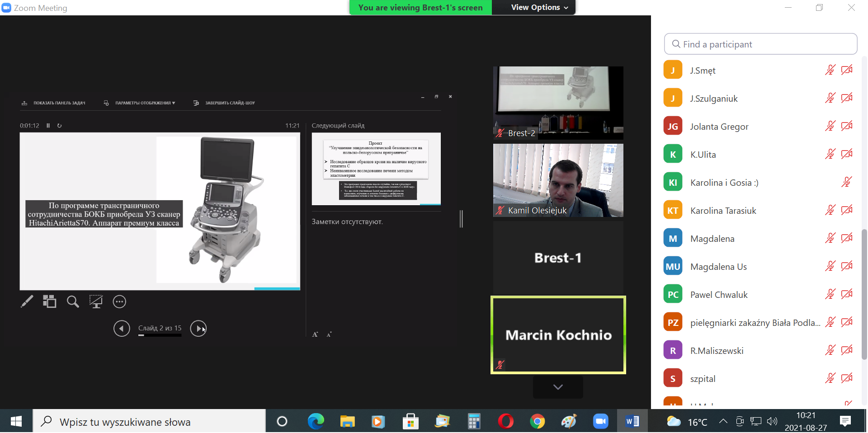The height and width of the screenshot is (433, 868).
Task: Open the see-all-slides grid icon
Action: coord(50,301)
